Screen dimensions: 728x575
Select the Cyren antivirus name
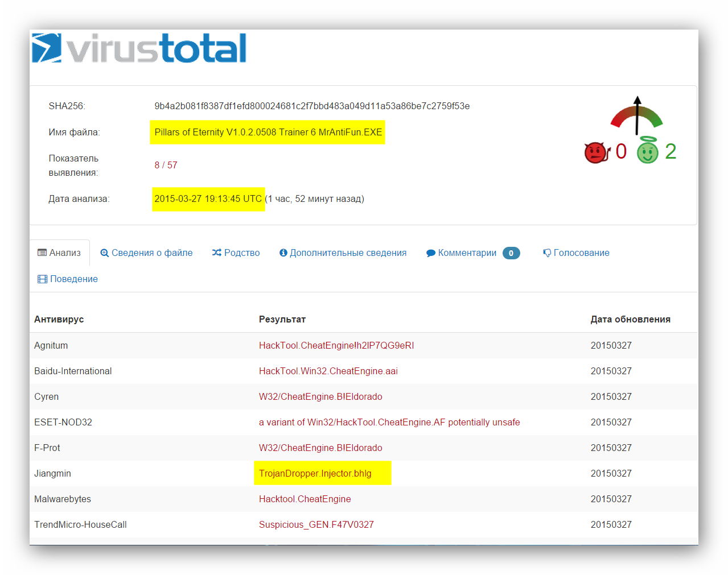(46, 396)
